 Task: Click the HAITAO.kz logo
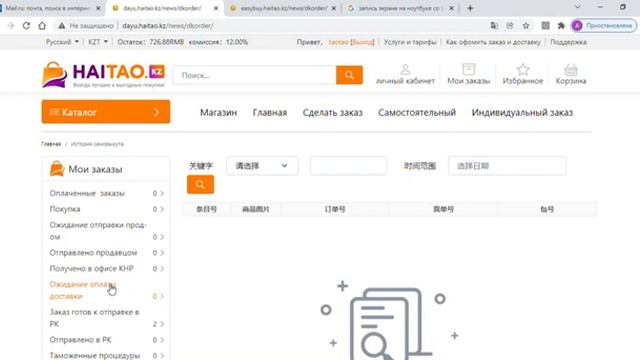pyautogui.click(x=104, y=75)
